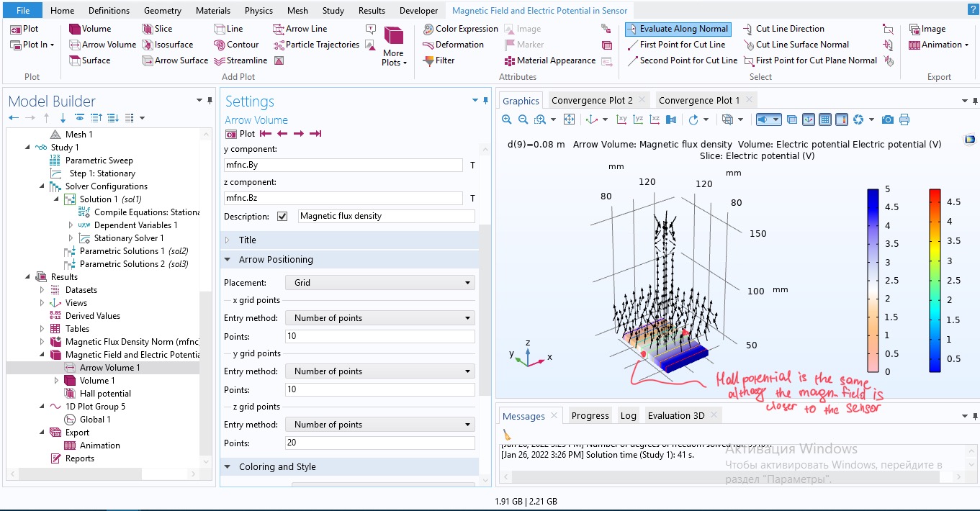The height and width of the screenshot is (511, 980).
Task: Toggle the grid display in graphics
Action: [825, 119]
